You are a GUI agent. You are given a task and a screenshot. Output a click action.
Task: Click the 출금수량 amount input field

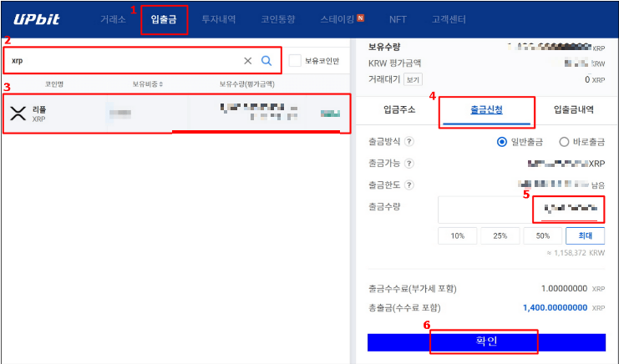pos(521,210)
